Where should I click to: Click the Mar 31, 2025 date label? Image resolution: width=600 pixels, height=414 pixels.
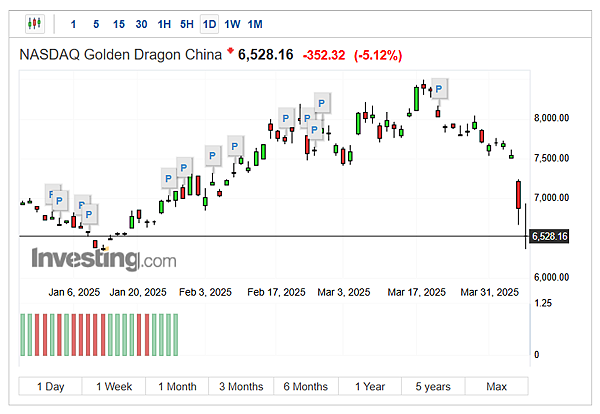[x=489, y=292]
